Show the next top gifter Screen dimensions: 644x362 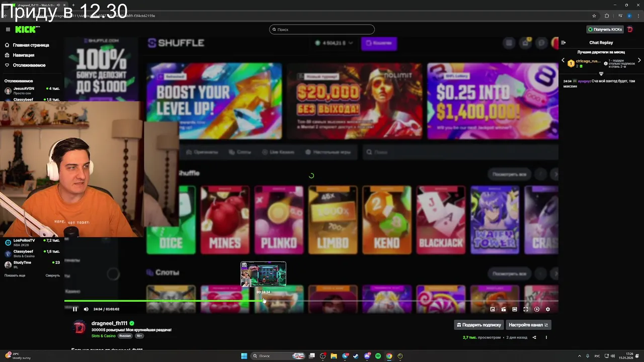pos(639,60)
